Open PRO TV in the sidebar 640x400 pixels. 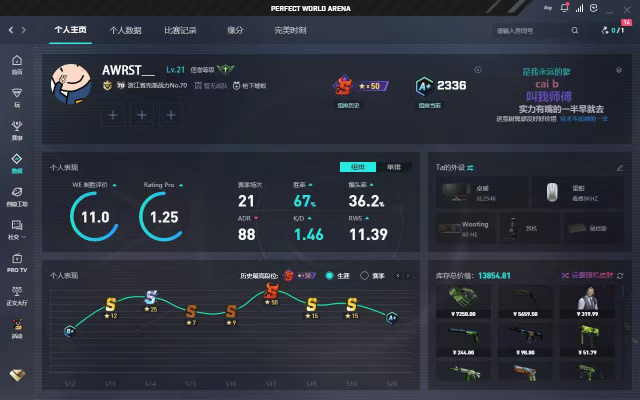(x=17, y=263)
